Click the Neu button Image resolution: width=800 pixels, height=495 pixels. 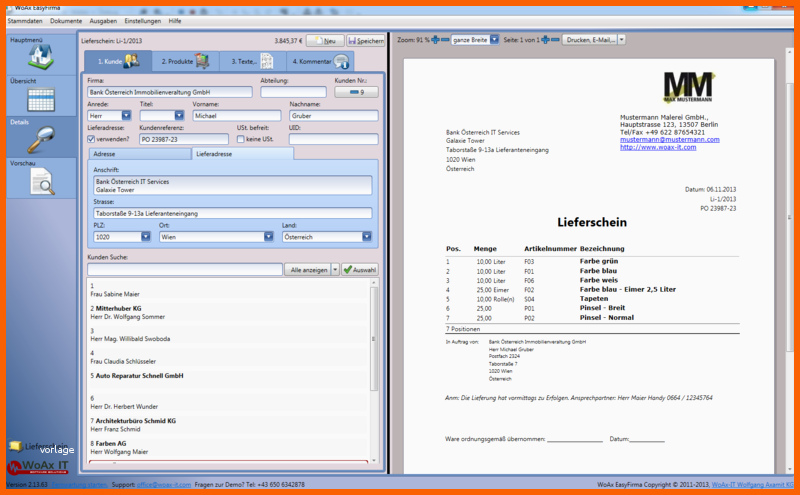(325, 41)
